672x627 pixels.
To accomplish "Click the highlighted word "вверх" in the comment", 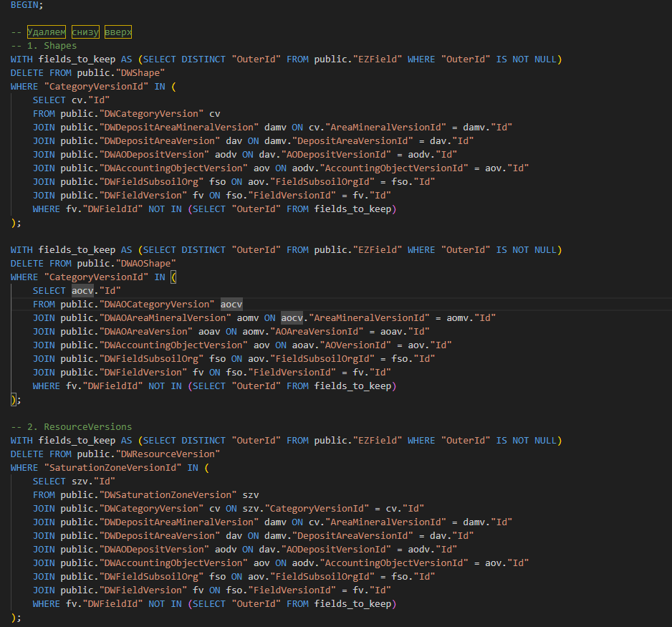I will click(x=118, y=32).
